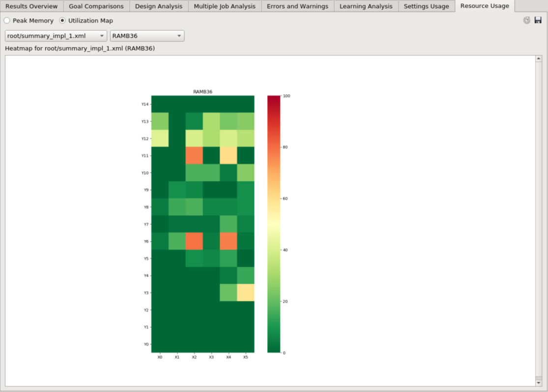Viewport: 548px width, 392px height.
Task: Click the red top of the color scale bar
Action: (x=274, y=99)
